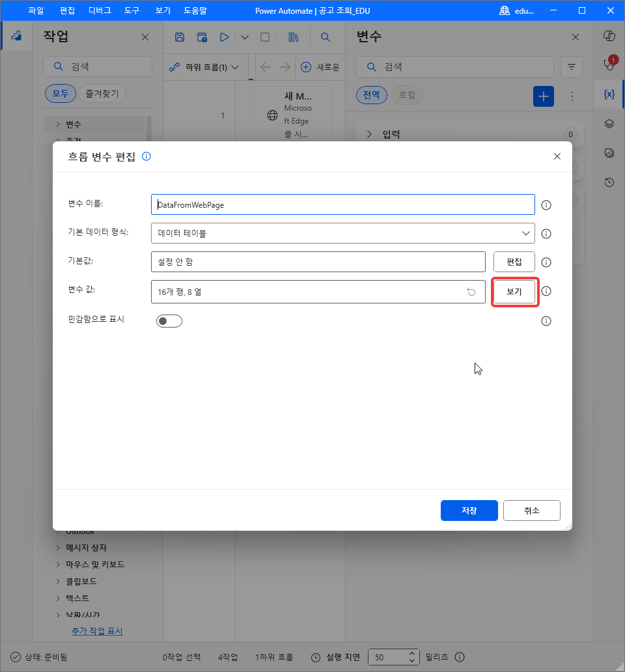Open the 하위 흐름(1) dropdown

click(x=204, y=67)
